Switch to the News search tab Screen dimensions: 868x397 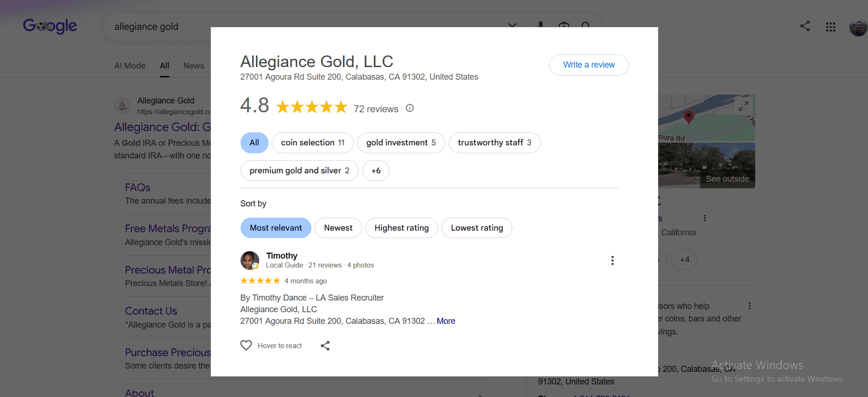click(x=194, y=66)
